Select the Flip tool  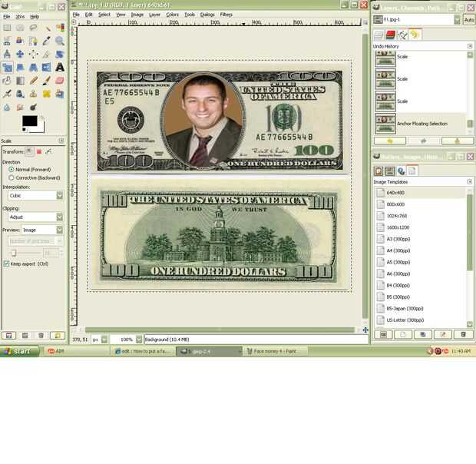(46, 68)
